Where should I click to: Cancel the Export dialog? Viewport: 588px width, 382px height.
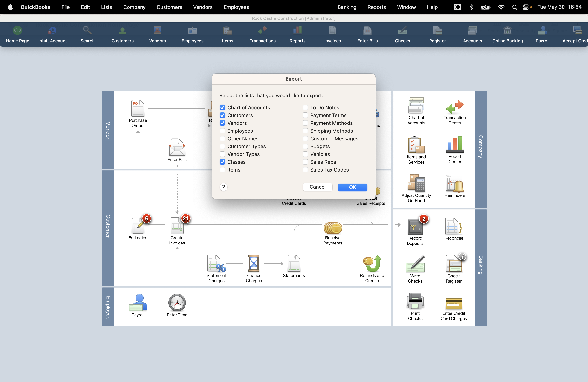[318, 187]
